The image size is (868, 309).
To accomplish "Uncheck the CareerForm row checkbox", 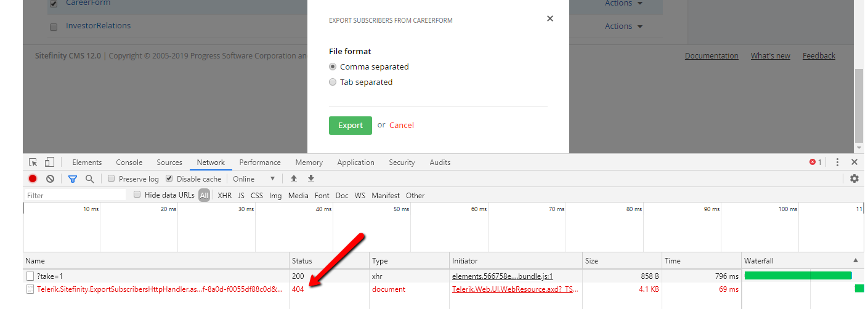I will 54,4.
